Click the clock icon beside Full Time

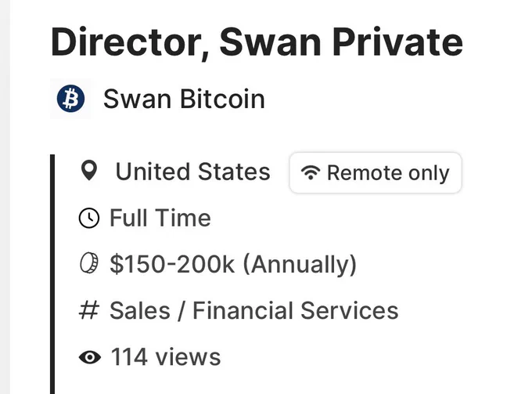[89, 218]
